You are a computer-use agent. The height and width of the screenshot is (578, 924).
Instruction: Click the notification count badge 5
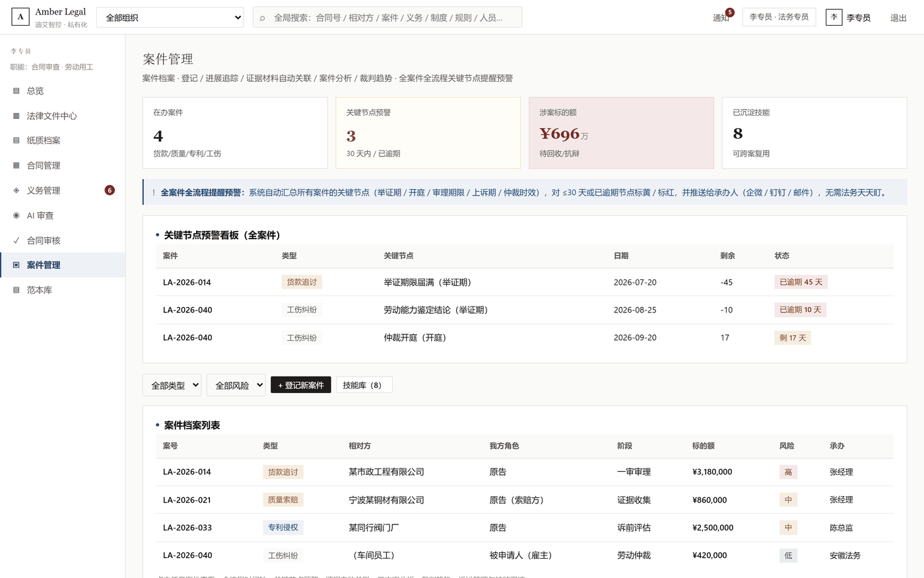pos(730,12)
